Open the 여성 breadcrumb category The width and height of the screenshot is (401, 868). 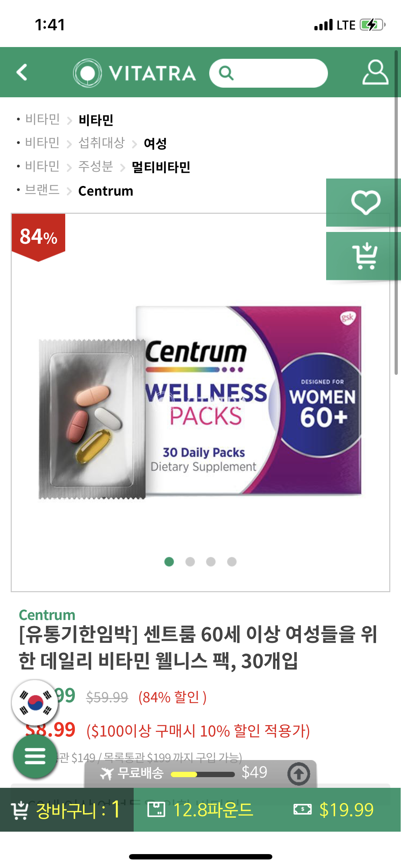(155, 143)
